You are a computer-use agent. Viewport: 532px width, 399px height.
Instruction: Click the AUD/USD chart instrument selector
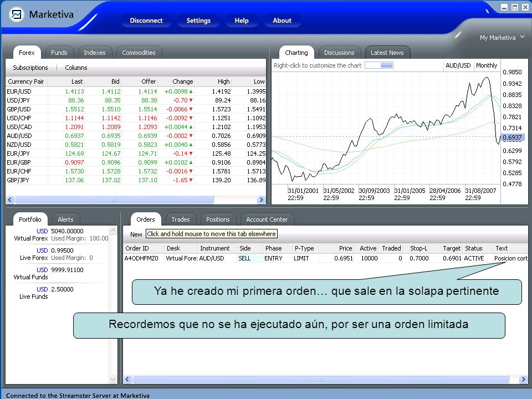click(x=458, y=65)
